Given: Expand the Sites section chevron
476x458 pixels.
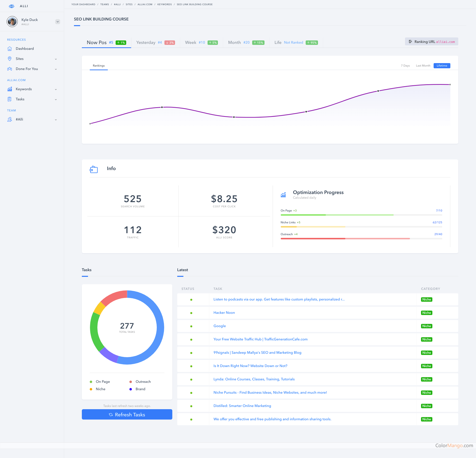Looking at the screenshot, I should (56, 59).
